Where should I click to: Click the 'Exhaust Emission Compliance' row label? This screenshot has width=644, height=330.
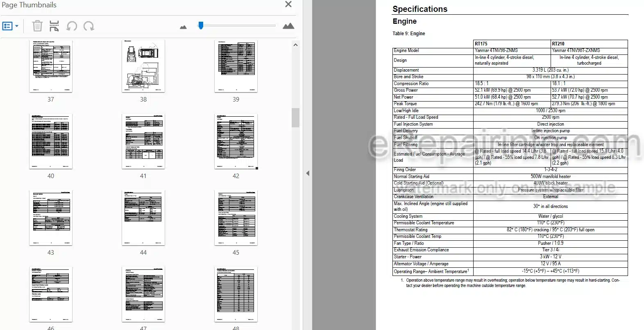[x=421, y=250]
